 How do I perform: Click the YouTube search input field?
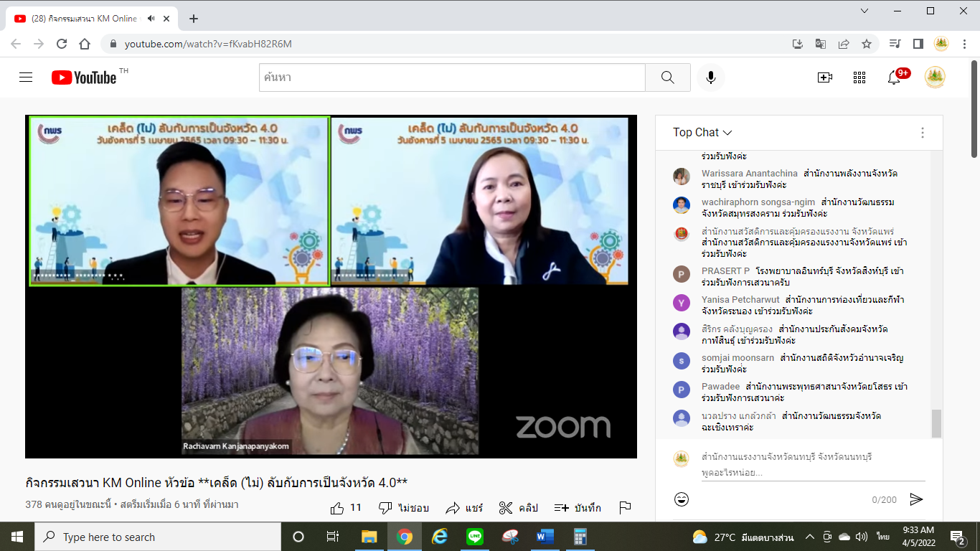[x=452, y=77]
